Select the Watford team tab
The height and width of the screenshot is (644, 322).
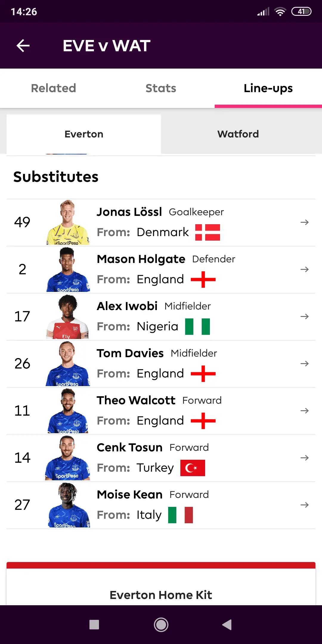coord(238,134)
